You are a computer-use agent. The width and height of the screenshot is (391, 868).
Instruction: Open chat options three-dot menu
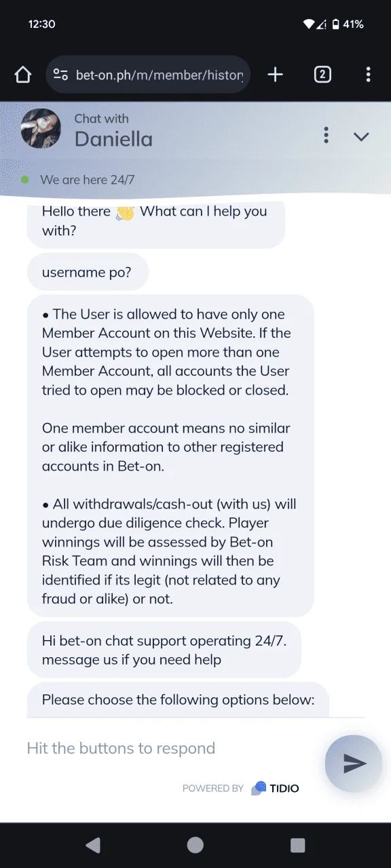click(327, 135)
